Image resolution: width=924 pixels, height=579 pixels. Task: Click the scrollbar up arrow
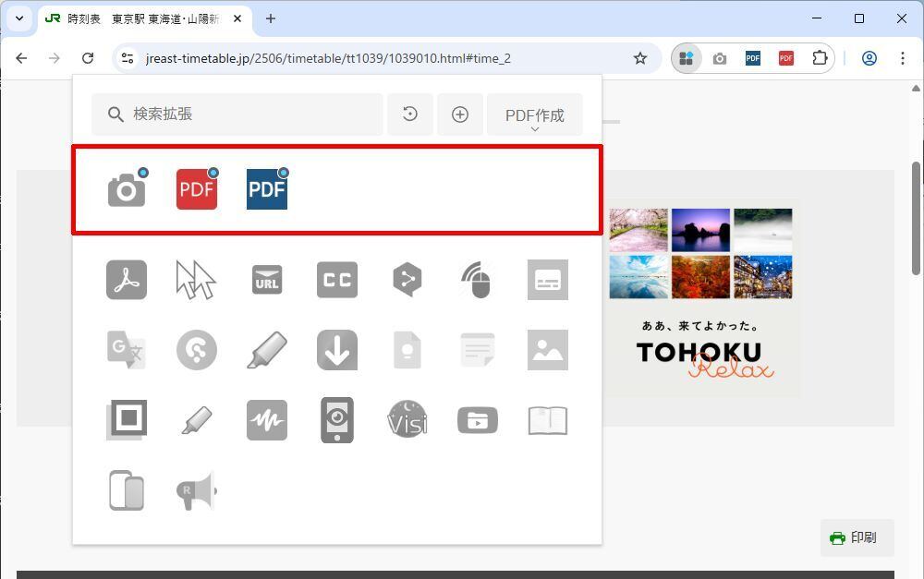(917, 89)
